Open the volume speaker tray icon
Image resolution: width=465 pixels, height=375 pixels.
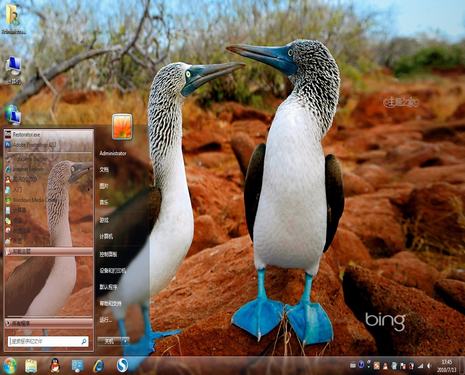click(x=429, y=366)
